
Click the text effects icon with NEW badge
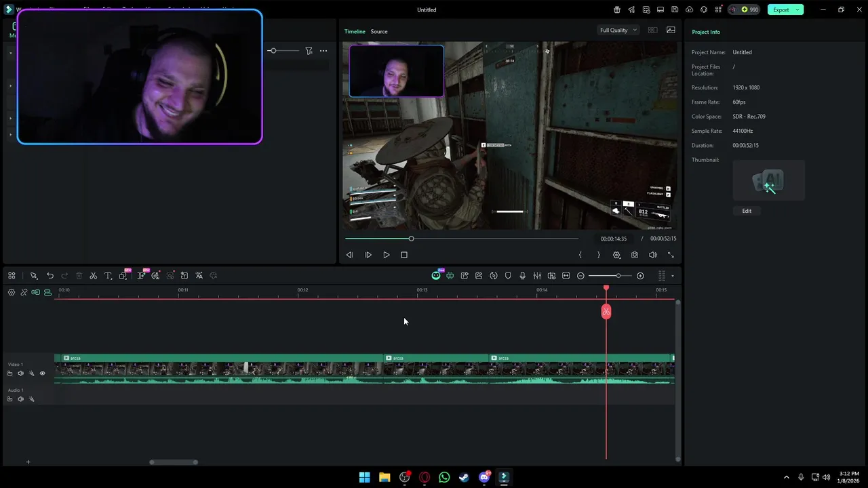tap(141, 276)
